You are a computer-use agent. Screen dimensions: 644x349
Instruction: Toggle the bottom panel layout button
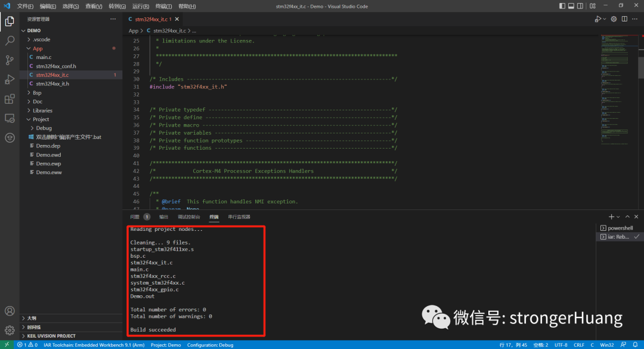coord(571,6)
